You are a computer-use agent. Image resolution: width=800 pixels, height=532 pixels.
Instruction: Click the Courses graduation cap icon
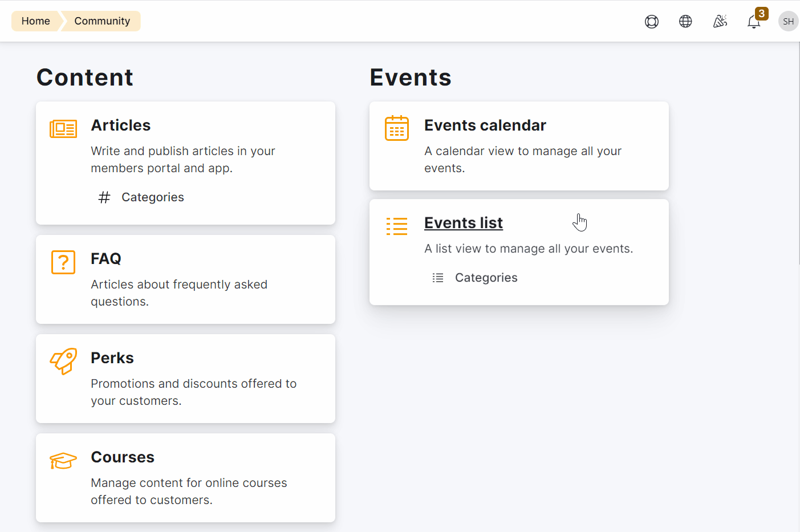click(x=63, y=461)
